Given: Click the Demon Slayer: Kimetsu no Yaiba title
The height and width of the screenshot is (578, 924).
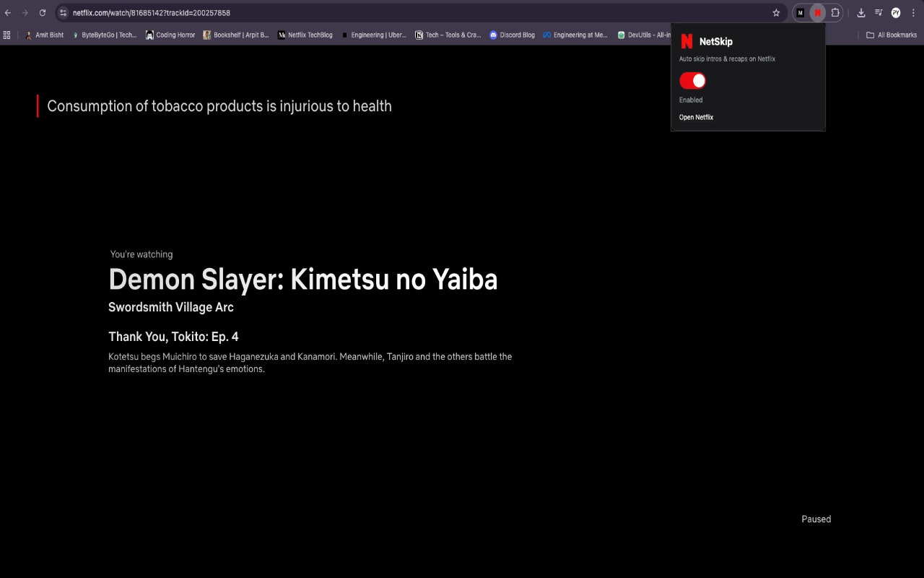Looking at the screenshot, I should coord(303,280).
